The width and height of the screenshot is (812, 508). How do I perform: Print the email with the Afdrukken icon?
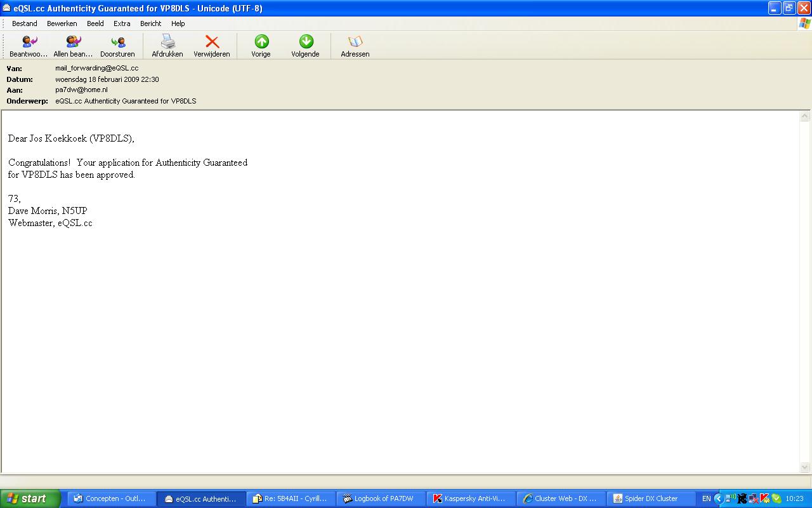coord(167,42)
